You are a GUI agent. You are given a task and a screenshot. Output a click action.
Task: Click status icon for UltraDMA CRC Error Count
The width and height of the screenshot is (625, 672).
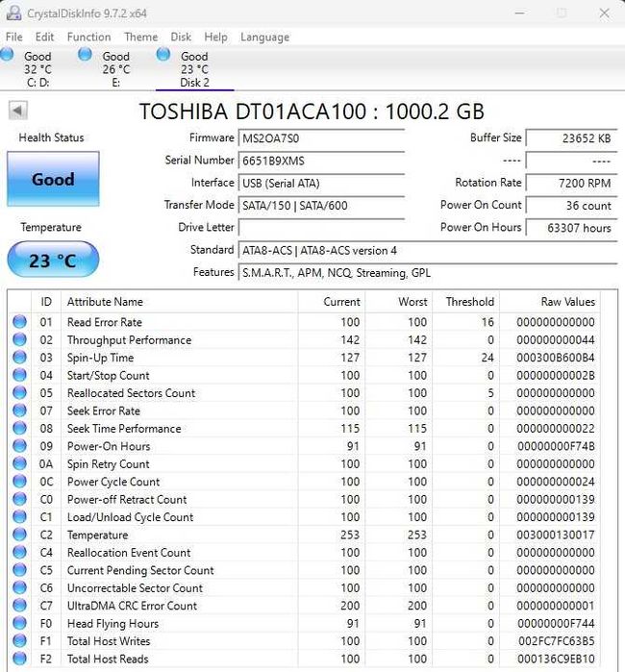(x=19, y=605)
